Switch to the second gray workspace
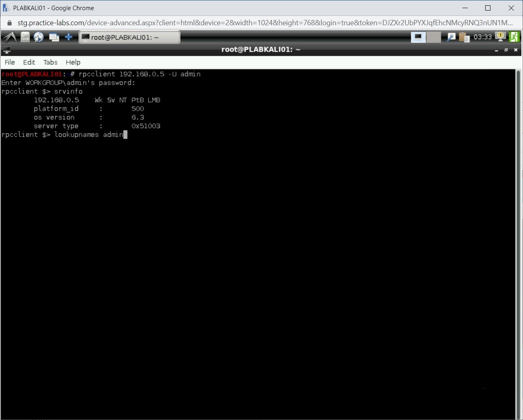 [x=434, y=37]
